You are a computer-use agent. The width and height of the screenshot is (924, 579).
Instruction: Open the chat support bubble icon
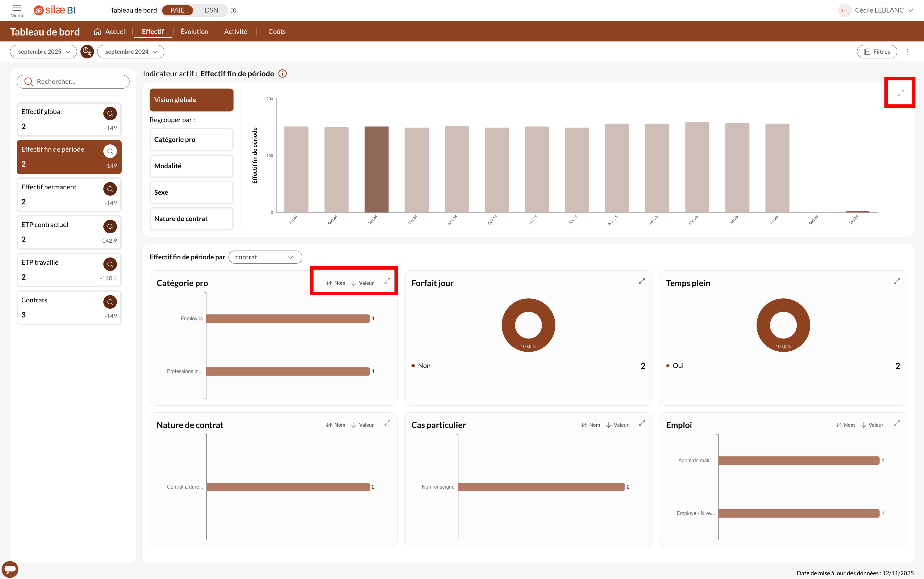click(10, 569)
